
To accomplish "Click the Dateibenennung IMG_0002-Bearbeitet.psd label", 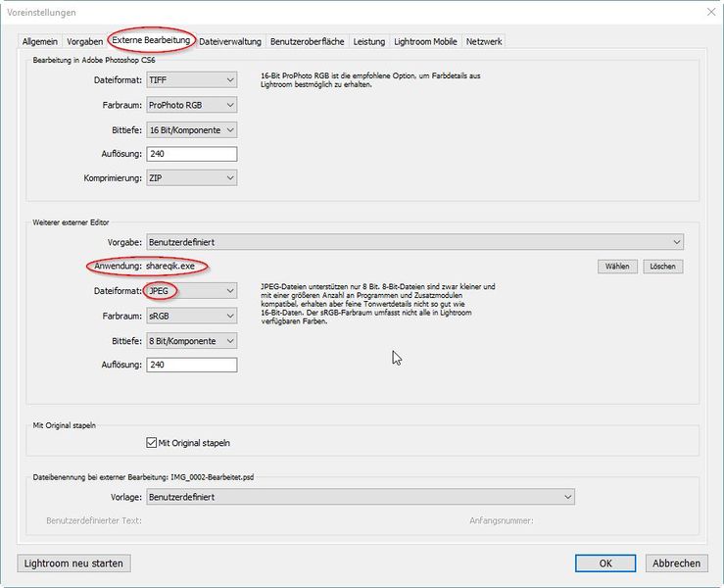I will (143, 477).
